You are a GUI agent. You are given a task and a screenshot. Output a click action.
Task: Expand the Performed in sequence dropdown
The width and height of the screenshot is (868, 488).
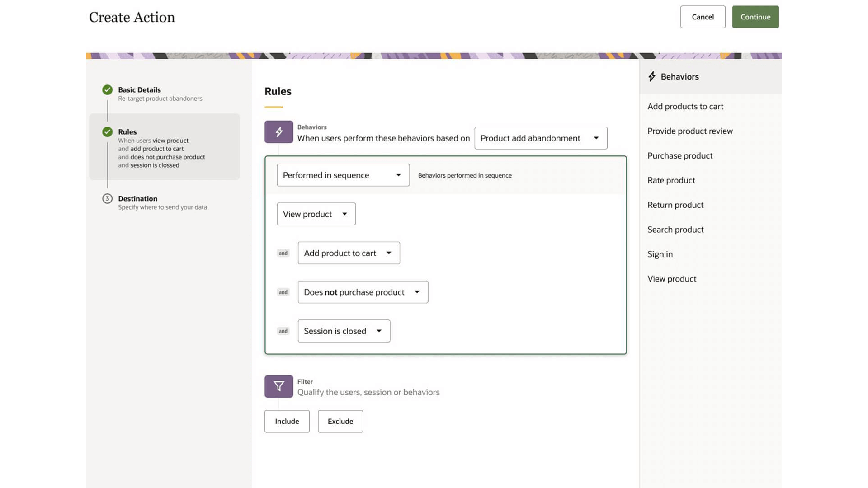click(342, 175)
